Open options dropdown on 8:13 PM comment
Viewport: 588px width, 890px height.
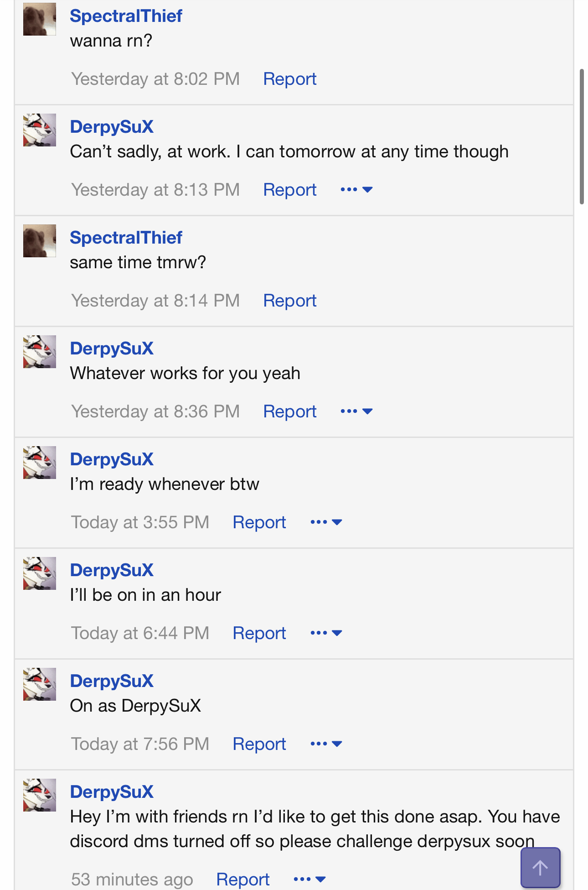click(356, 190)
